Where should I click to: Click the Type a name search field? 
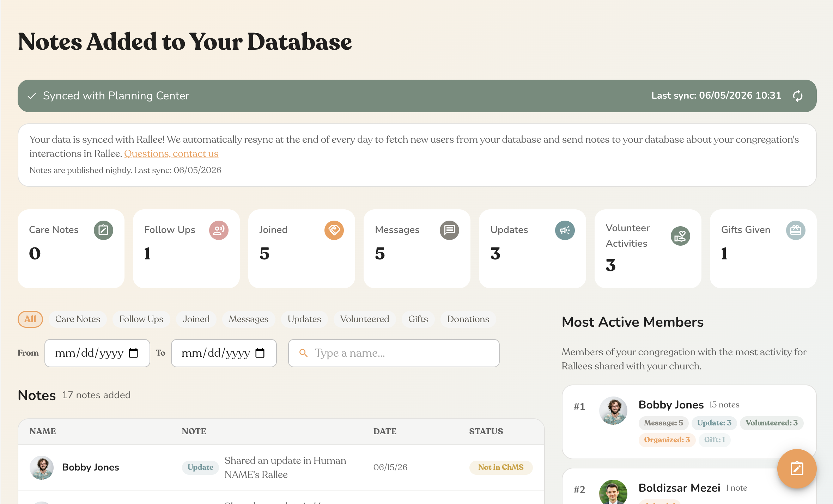tap(394, 353)
